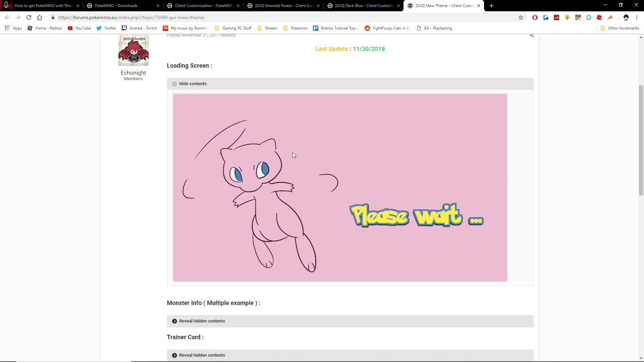Open the Other bookmarks folder
Image resolution: width=644 pixels, height=362 pixels.
click(x=619, y=28)
